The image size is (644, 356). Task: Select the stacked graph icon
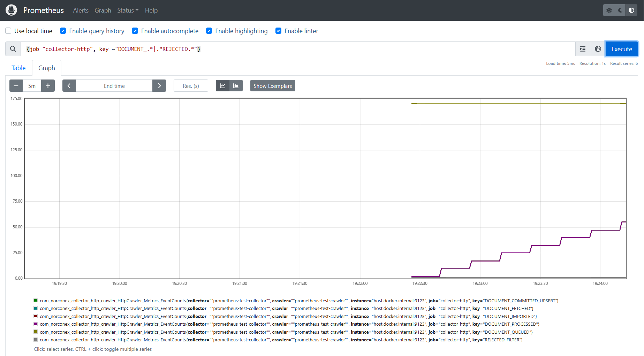coord(236,85)
